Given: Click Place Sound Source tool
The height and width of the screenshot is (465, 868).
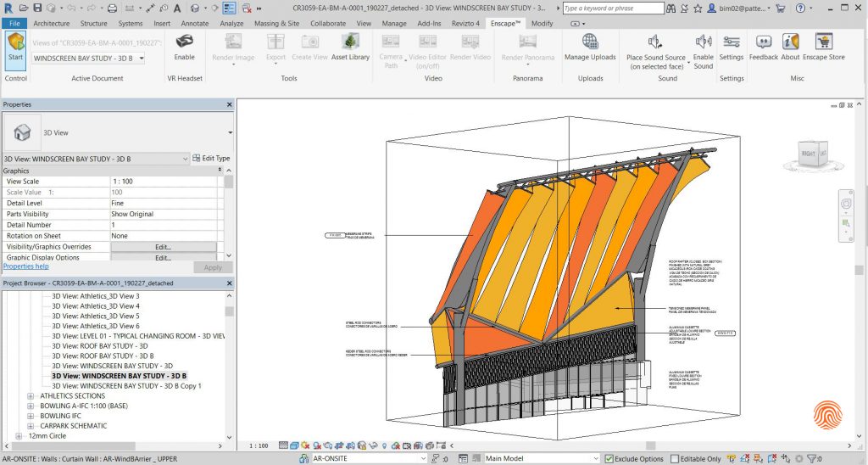Looking at the screenshot, I should [656, 52].
